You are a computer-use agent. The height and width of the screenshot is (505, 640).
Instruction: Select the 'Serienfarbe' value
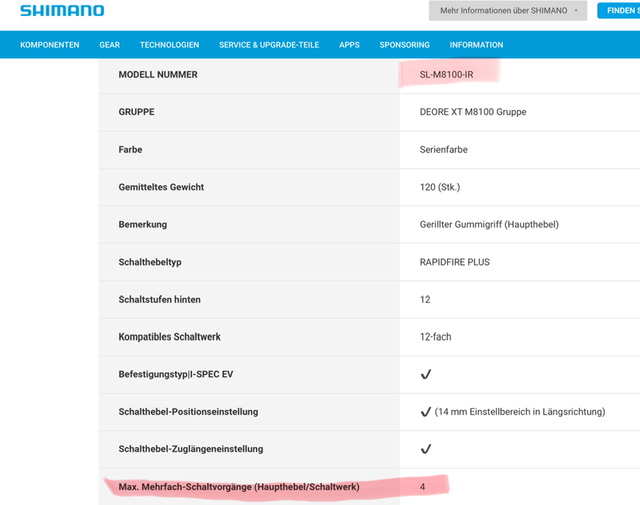[x=444, y=149]
